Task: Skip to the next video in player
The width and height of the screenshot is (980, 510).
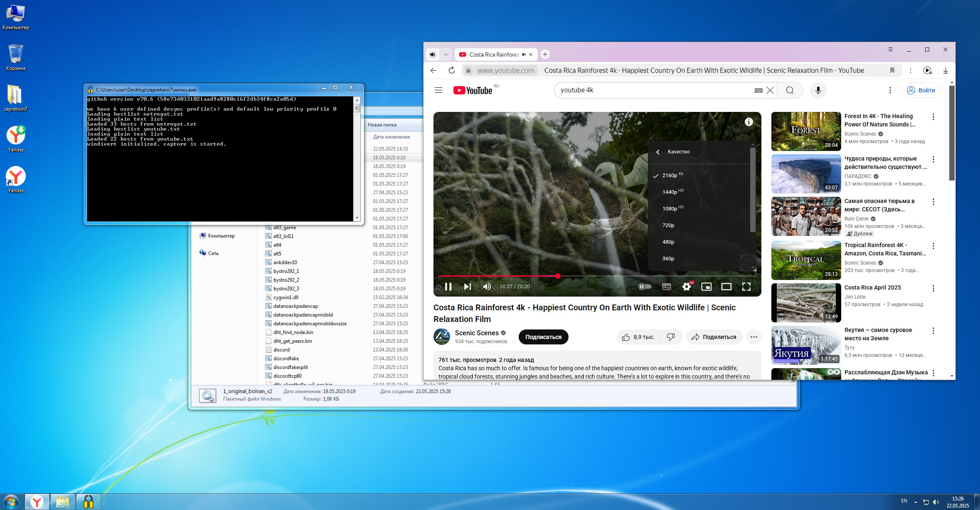Action: pos(468,287)
